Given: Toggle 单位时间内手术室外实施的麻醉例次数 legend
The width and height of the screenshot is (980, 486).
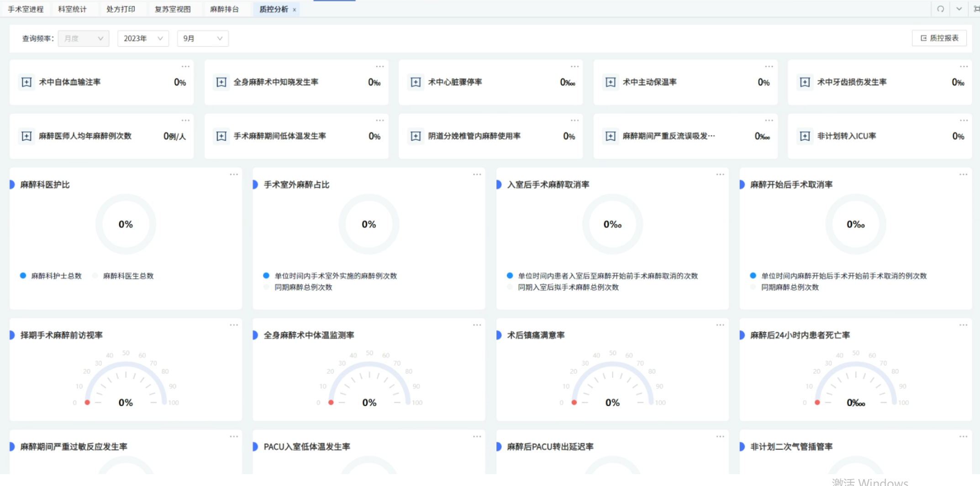Looking at the screenshot, I should click(330, 276).
